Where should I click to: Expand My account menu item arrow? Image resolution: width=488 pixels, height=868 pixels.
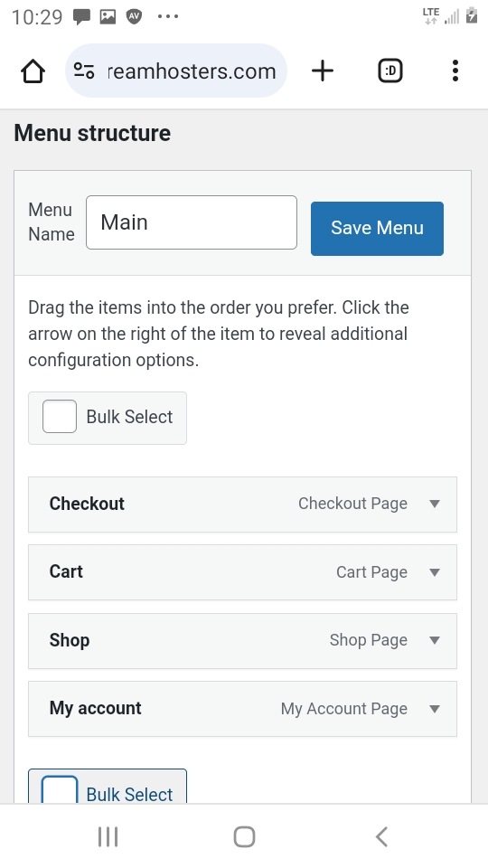point(435,709)
